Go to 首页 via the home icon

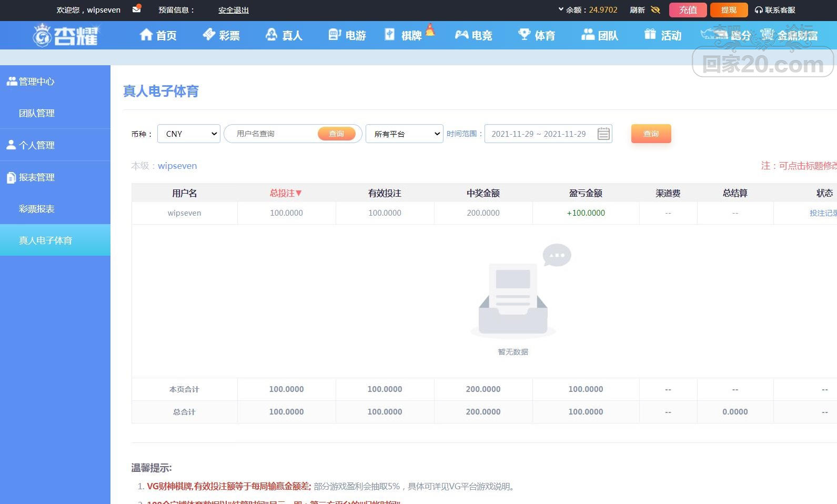[x=146, y=35]
